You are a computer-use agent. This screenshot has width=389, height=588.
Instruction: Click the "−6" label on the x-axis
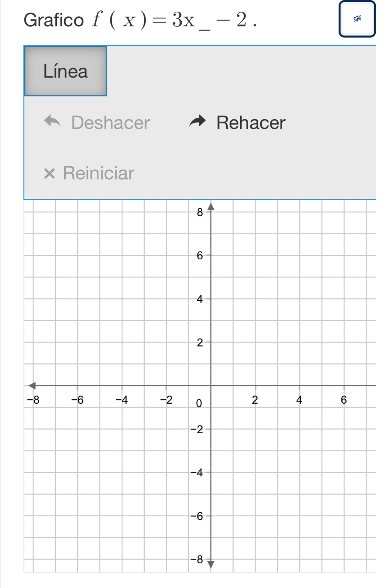pyautogui.click(x=78, y=400)
